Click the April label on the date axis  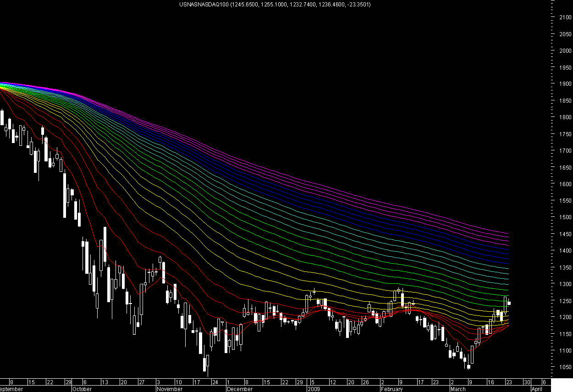(x=536, y=389)
